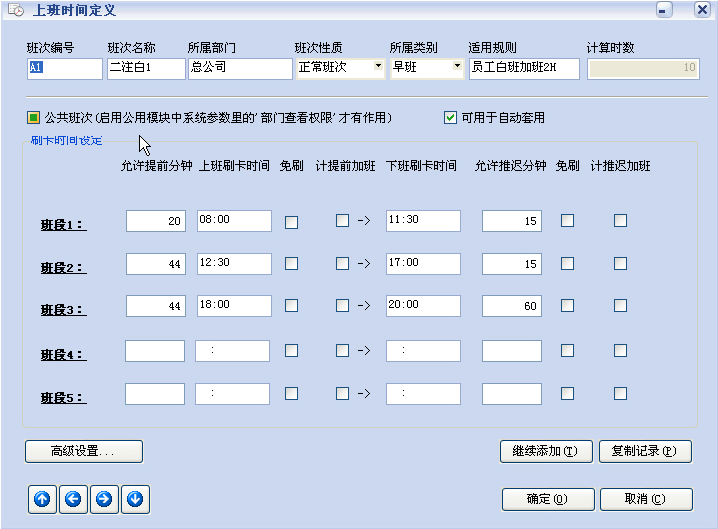Click the 班次名称 input field

tap(145, 68)
